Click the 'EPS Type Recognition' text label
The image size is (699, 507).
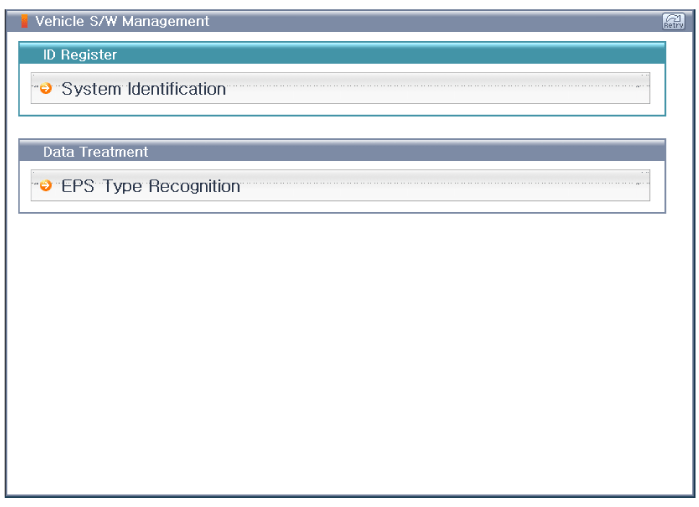[x=151, y=186]
